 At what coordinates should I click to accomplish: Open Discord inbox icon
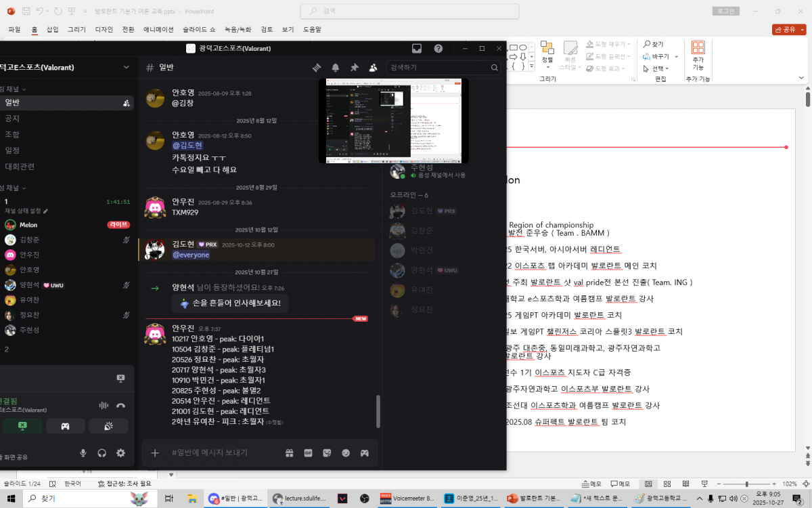[x=417, y=49]
